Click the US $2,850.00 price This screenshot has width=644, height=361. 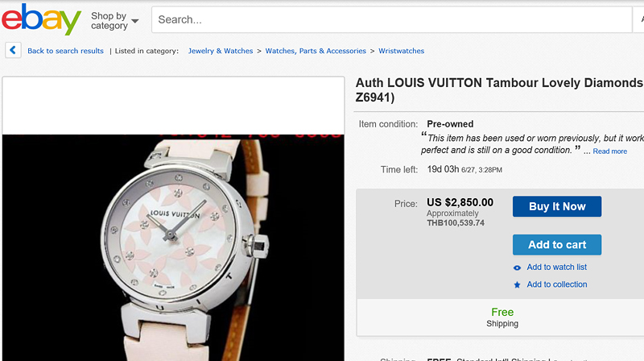click(x=460, y=202)
